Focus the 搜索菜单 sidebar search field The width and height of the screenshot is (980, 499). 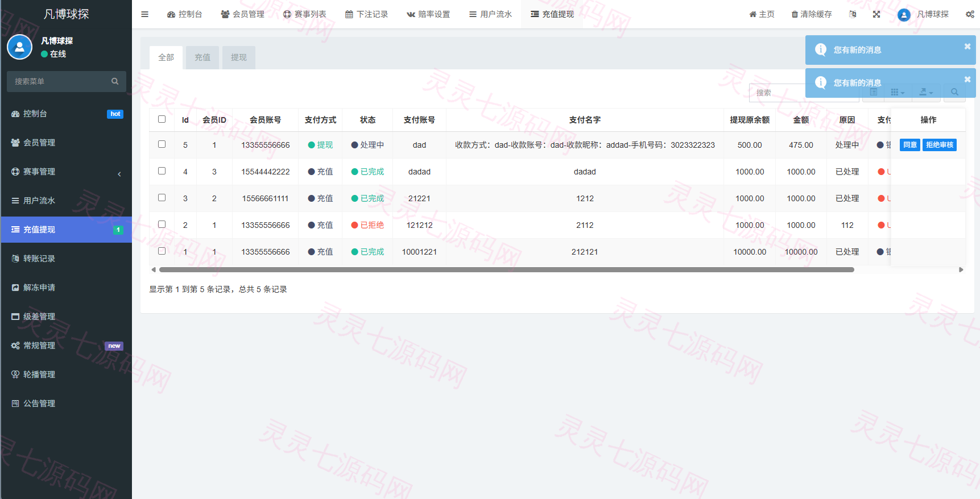tap(60, 81)
